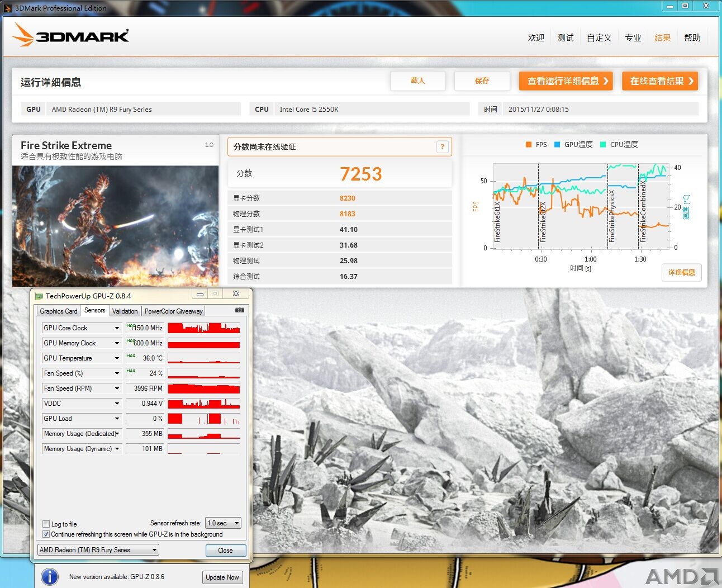
Task: Open the Memory Usage (Dynamic) dropdown
Action: pyautogui.click(x=117, y=449)
